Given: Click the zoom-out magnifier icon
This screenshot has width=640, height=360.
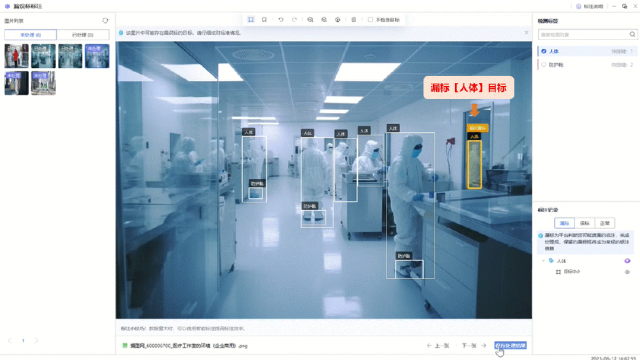Looking at the screenshot, I should click(324, 20).
